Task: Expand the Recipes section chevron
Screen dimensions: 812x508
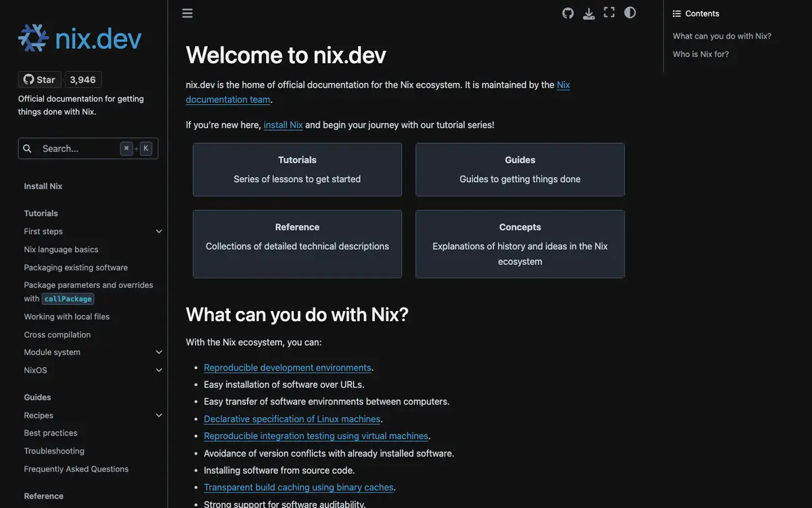Action: 159,415
